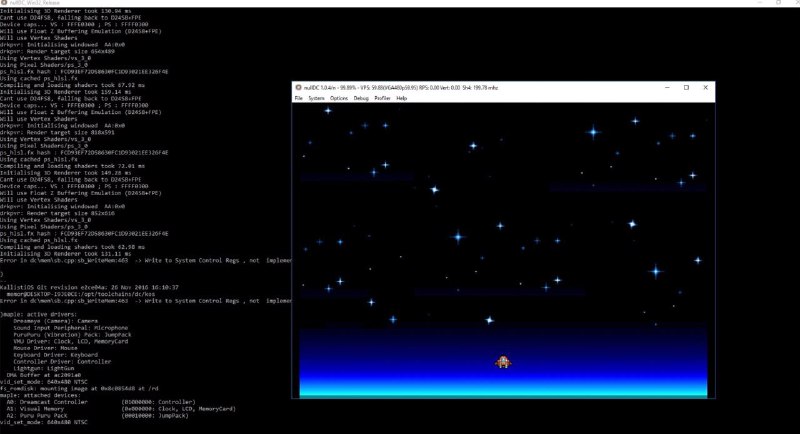Viewport: 800px width, 434px height.
Task: Click console line 'KallistiOS Git revision'
Action: [x=89, y=287]
